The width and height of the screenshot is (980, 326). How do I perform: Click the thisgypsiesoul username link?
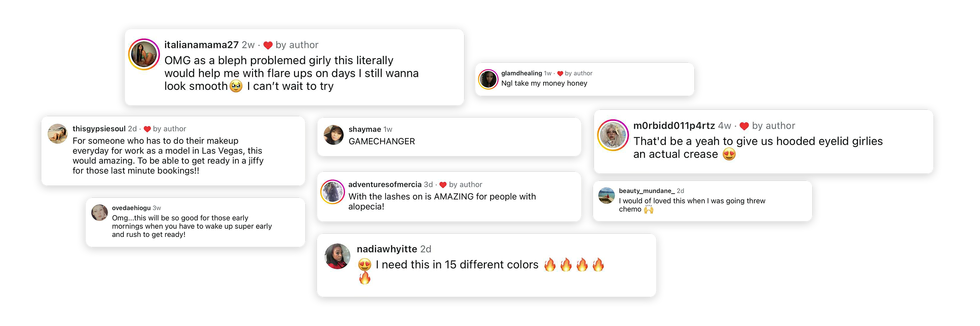(x=99, y=129)
